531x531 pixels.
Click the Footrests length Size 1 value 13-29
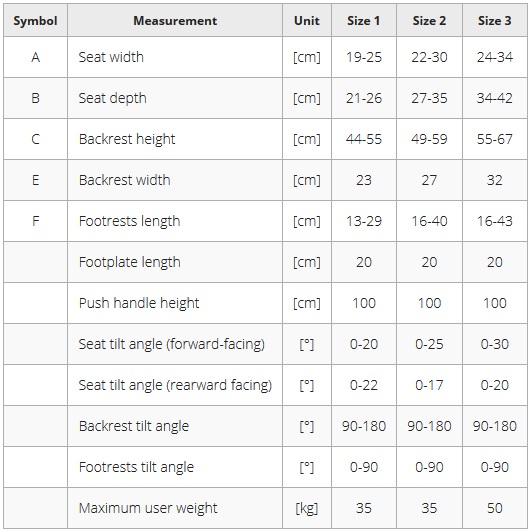point(364,221)
